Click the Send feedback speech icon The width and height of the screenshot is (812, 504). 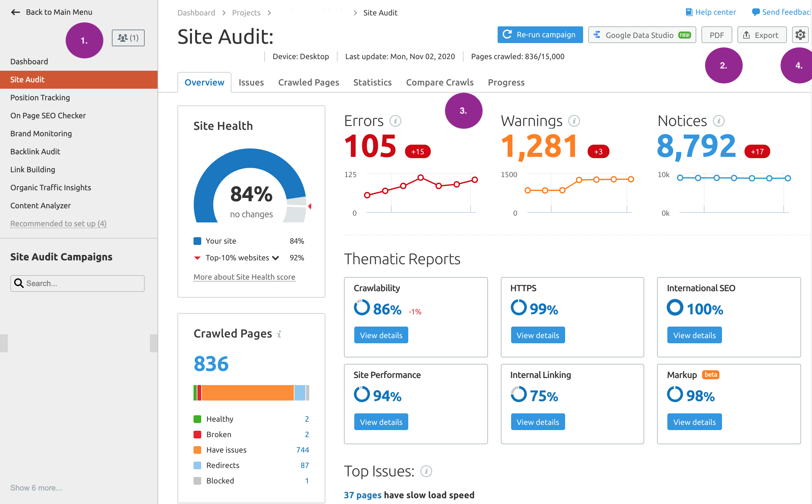pos(756,12)
